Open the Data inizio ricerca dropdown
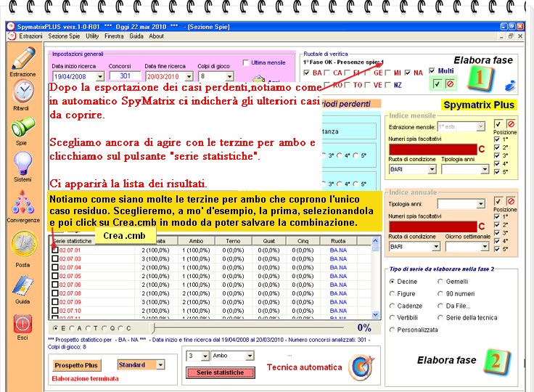 click(99, 76)
